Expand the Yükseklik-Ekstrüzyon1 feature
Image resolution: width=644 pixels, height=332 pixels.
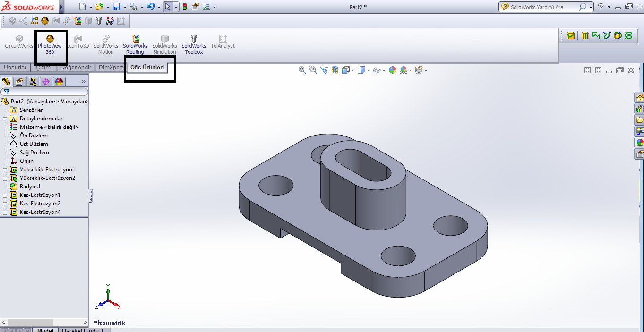pyautogui.click(x=4, y=169)
